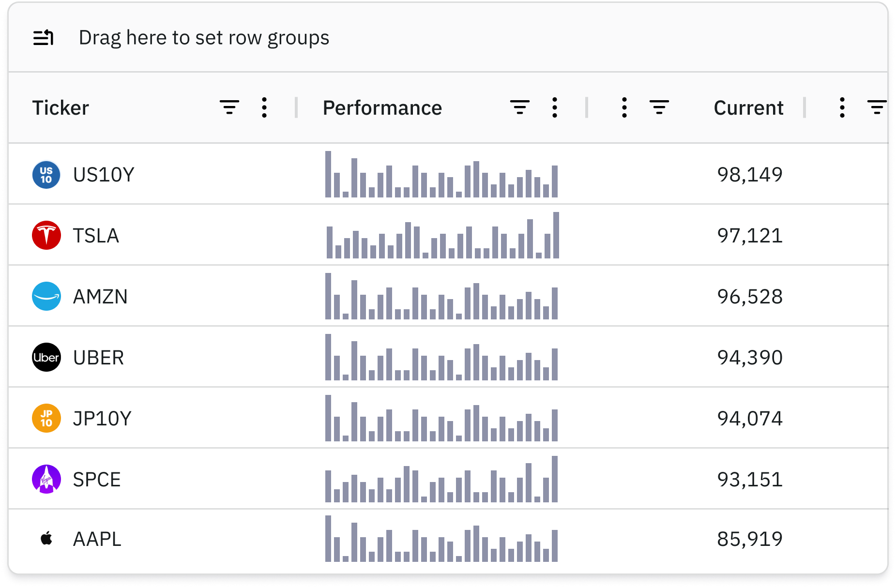Click the JP10Y orange logo icon
896x588 pixels.
[46, 418]
